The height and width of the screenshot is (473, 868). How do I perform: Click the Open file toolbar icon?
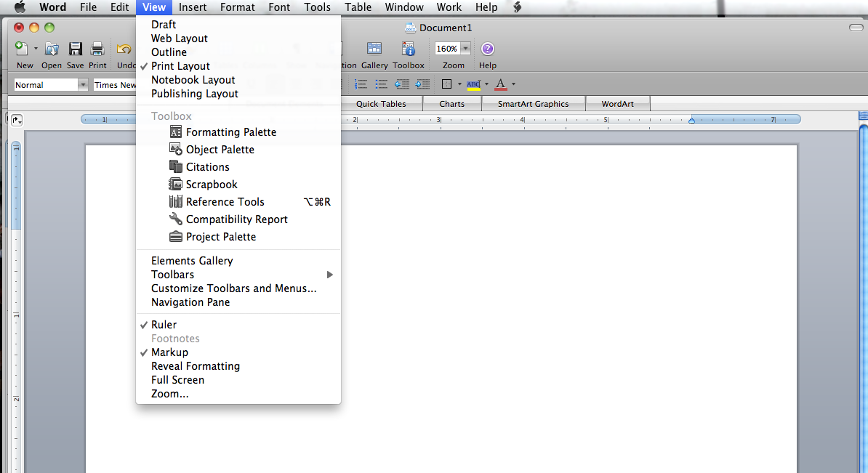coord(52,49)
